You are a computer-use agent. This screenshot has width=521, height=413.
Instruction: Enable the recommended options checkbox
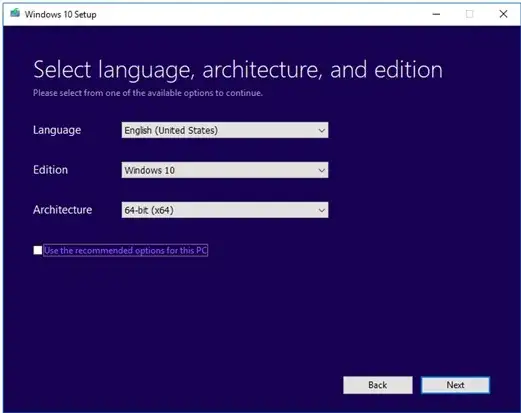pos(38,250)
